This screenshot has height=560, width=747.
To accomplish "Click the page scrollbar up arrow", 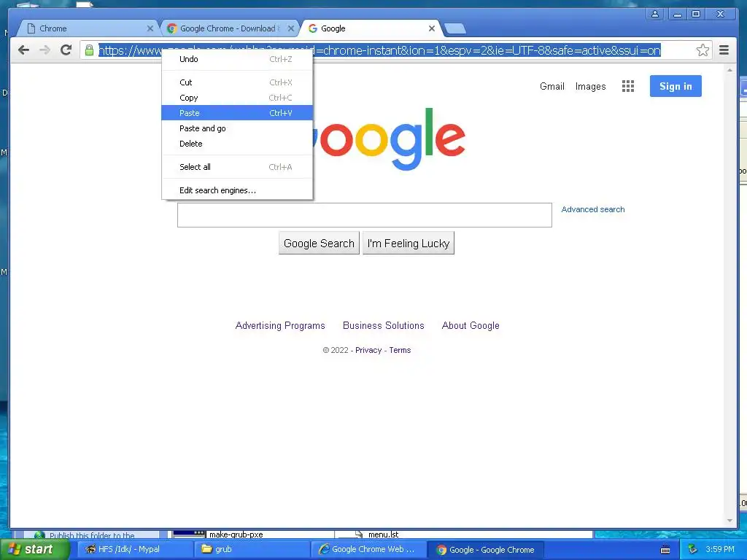I will (x=729, y=70).
